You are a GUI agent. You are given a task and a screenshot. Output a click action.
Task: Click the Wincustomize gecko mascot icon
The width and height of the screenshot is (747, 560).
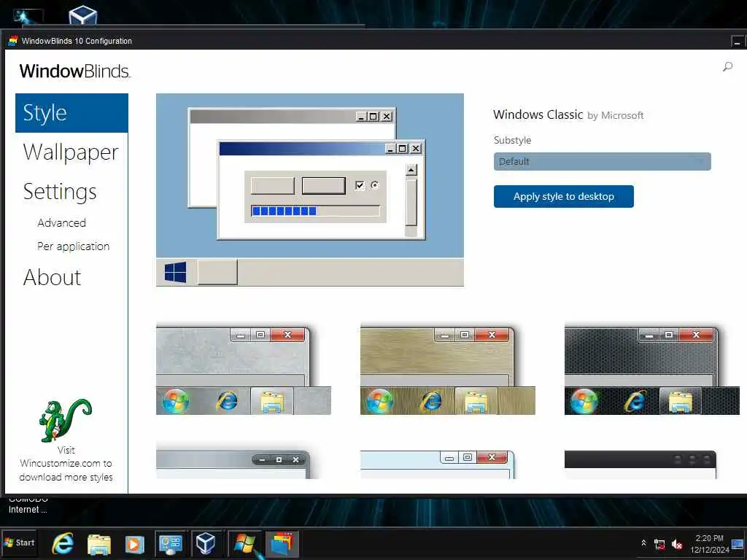(65, 420)
